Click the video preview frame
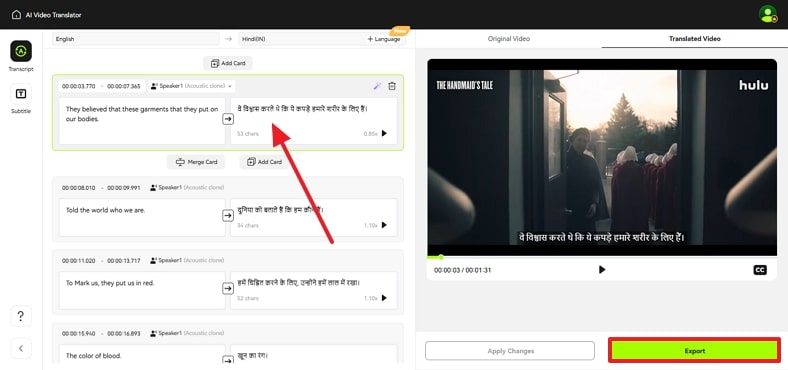This screenshot has width=788, height=370. tap(602, 157)
